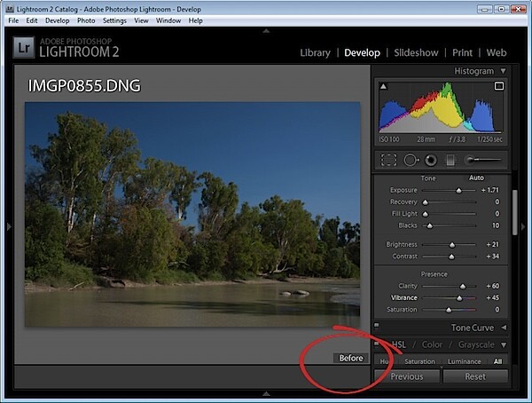
Task: Toggle the Tone Curve panel on/off switch
Action: point(377,326)
